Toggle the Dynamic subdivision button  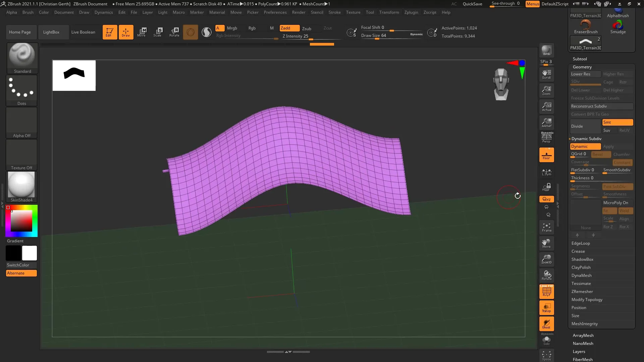point(585,146)
